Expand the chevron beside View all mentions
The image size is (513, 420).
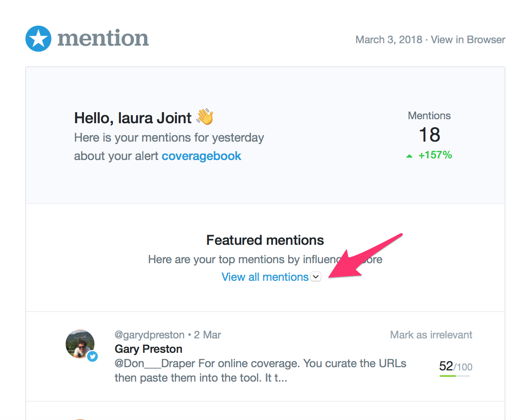pos(316,277)
